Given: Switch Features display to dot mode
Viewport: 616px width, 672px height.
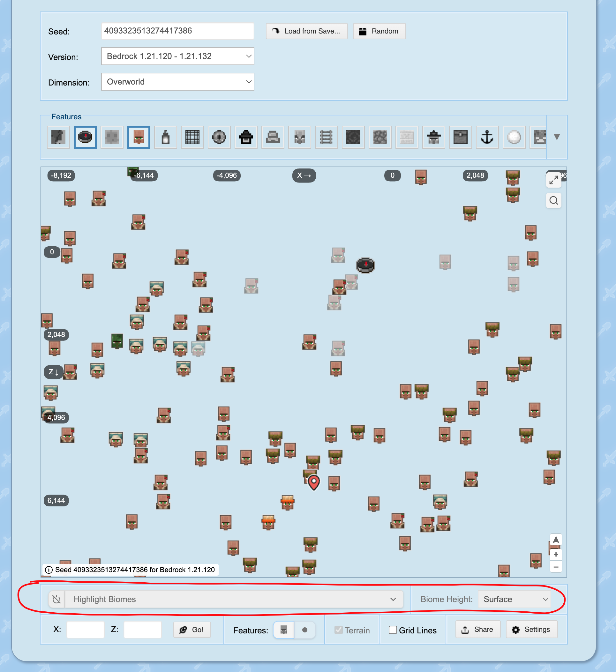Looking at the screenshot, I should click(305, 630).
